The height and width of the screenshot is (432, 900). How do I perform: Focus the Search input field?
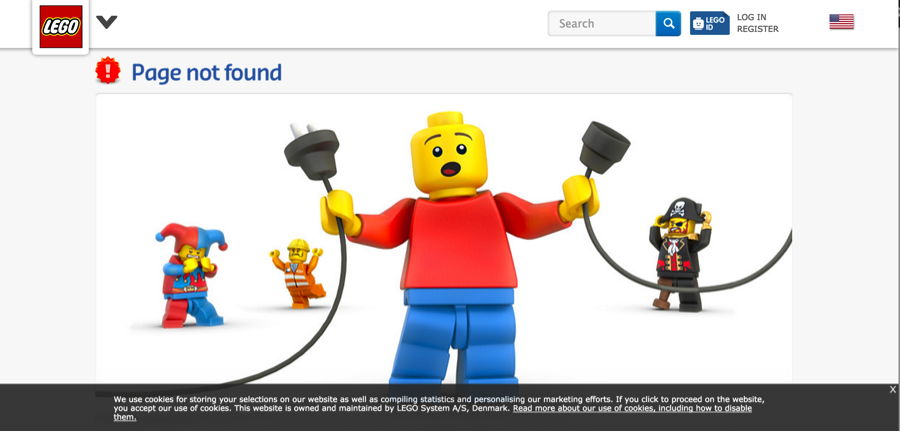click(x=602, y=24)
